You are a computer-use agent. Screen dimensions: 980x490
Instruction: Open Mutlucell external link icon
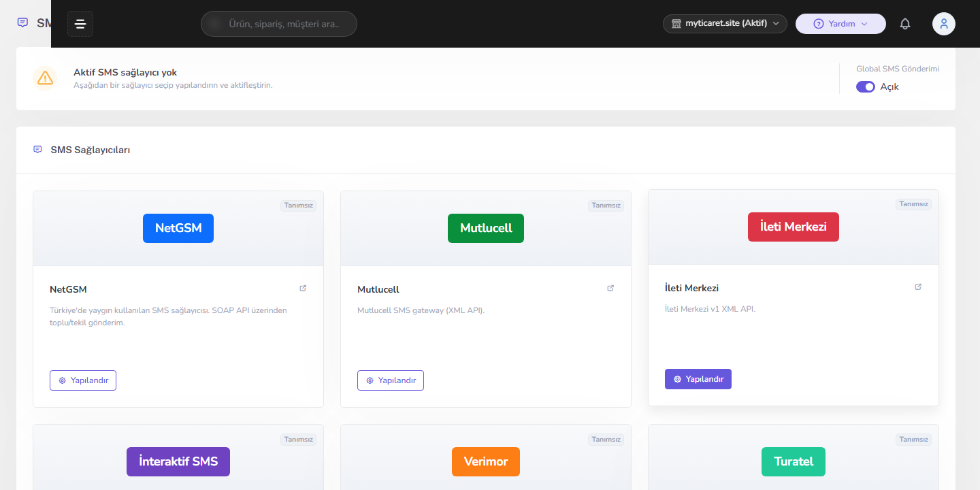610,289
